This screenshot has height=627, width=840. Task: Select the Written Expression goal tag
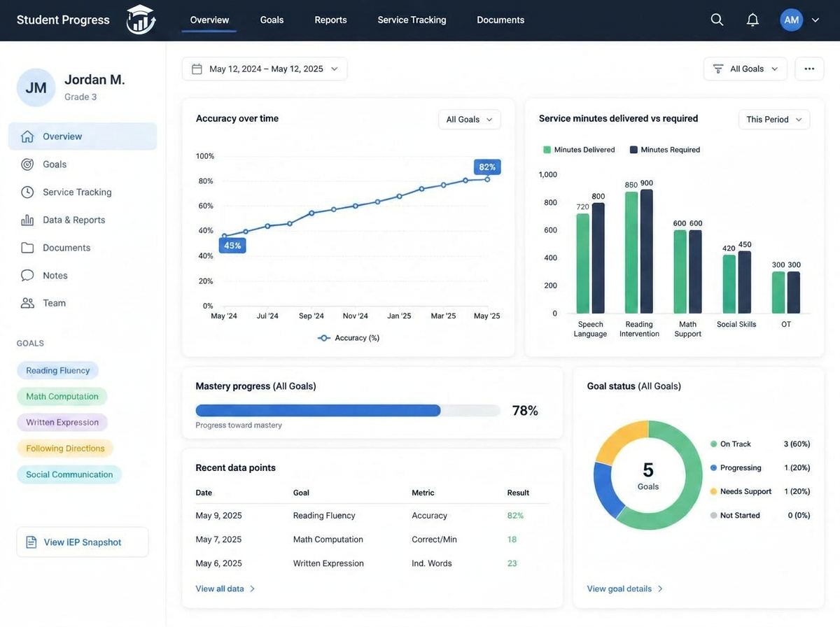click(x=62, y=422)
